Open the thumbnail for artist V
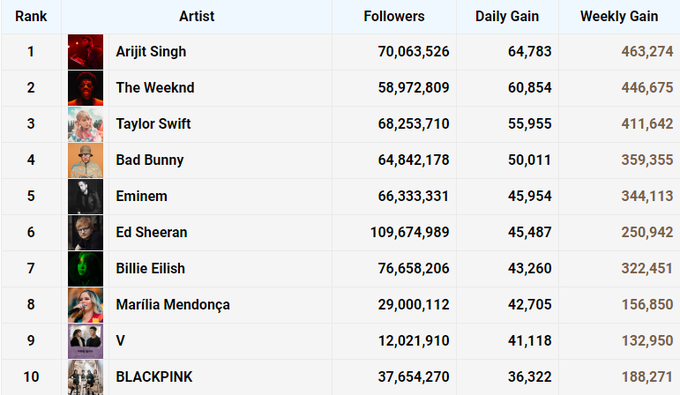Screen dimensions: 680x395 [85, 341]
